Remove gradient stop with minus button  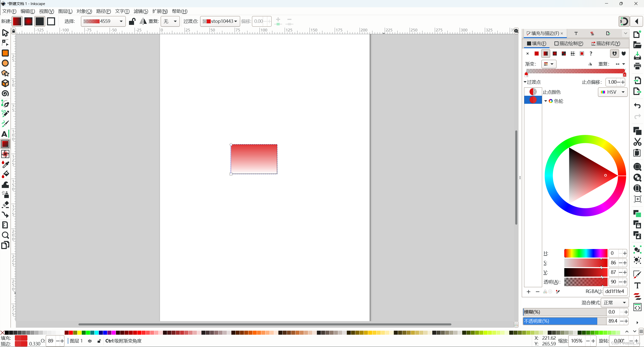pyautogui.click(x=538, y=292)
